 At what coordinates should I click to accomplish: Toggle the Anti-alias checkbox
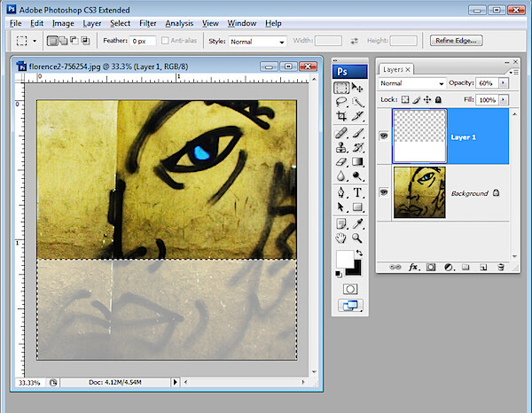[165, 41]
